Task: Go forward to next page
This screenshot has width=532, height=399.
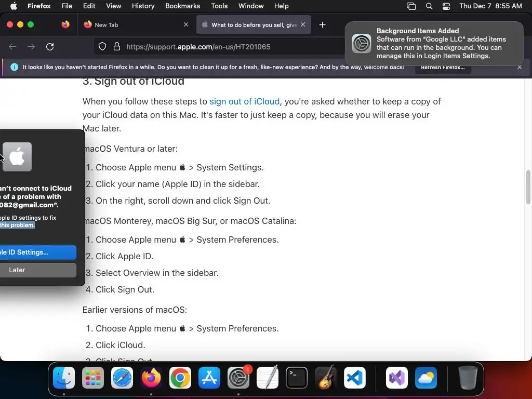Action: (x=31, y=47)
